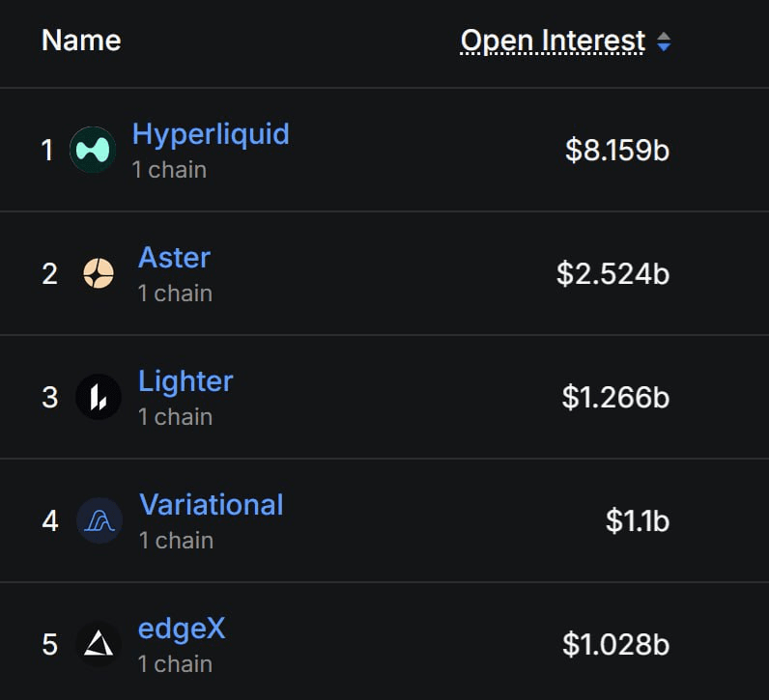Click the edgeX logo icon
769x700 pixels.
(99, 645)
